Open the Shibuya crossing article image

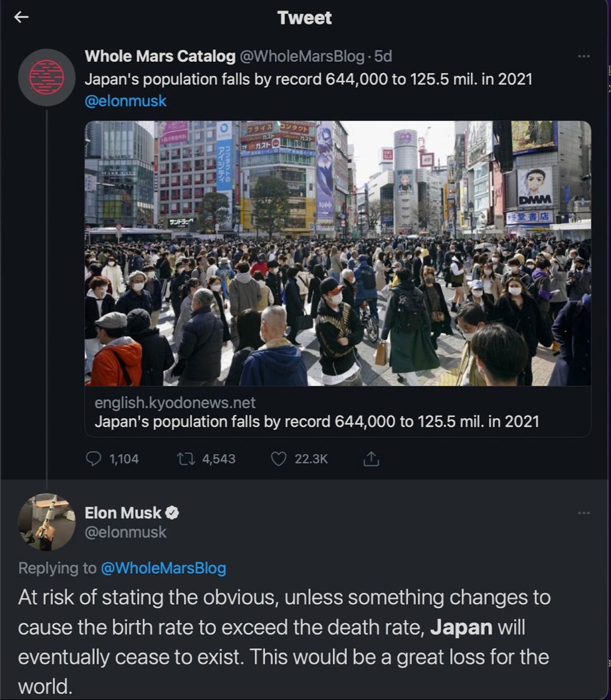point(337,253)
